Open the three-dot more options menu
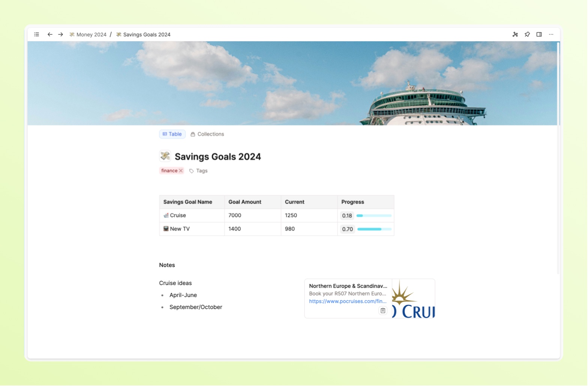 551,35
